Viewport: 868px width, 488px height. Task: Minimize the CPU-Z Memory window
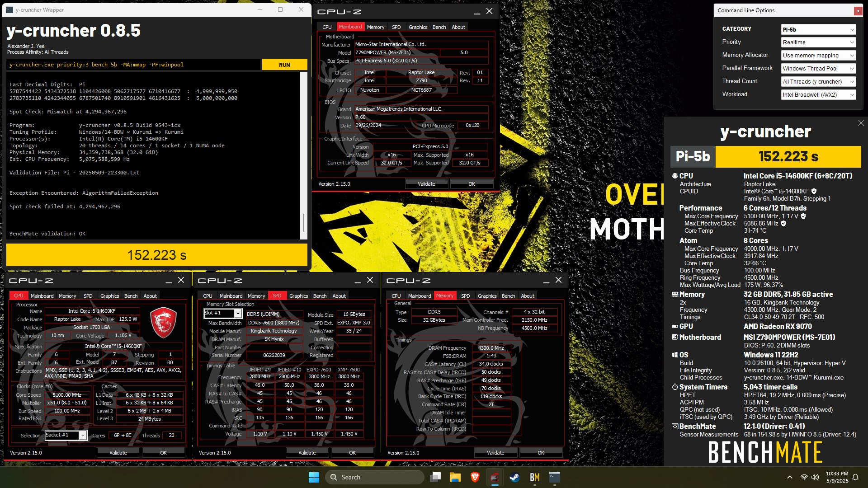(546, 281)
